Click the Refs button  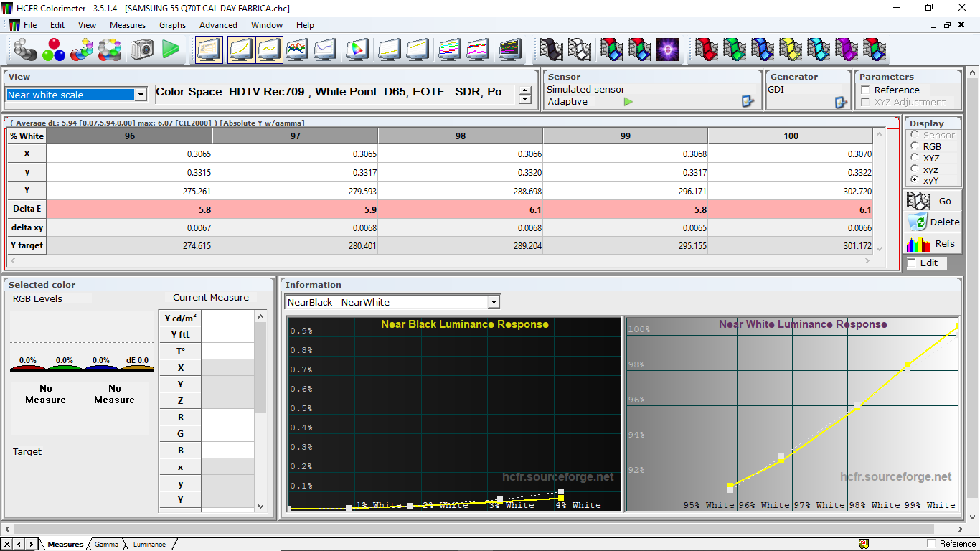click(932, 243)
